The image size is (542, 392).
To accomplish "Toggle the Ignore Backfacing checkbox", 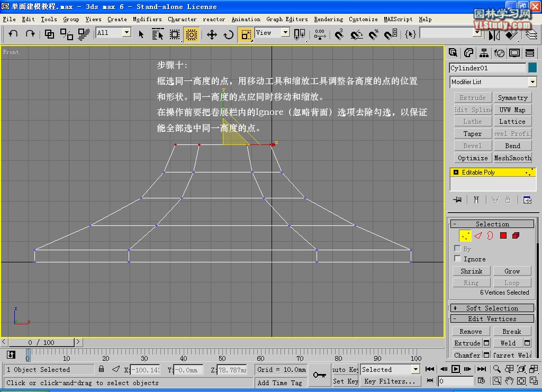I will [457, 258].
